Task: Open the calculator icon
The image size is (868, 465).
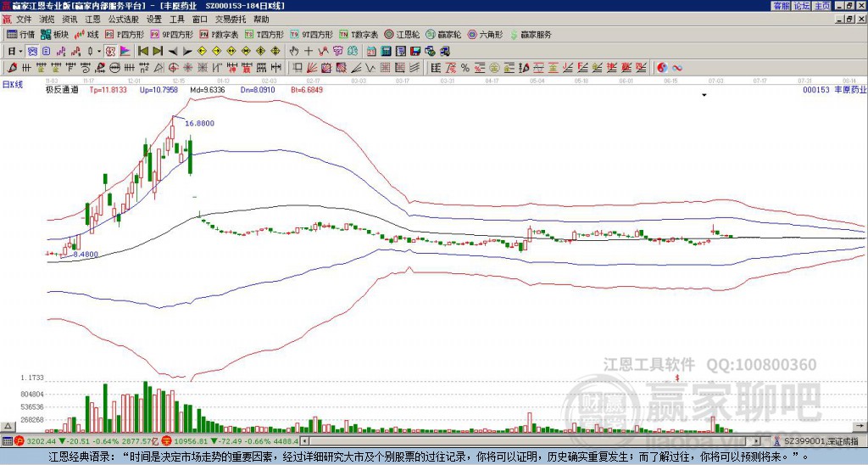Action: pos(387,52)
